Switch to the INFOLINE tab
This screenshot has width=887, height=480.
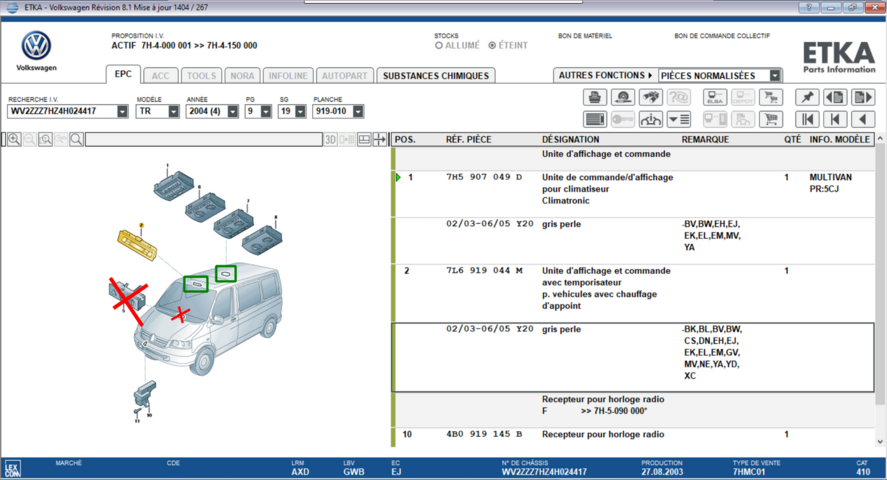[288, 76]
